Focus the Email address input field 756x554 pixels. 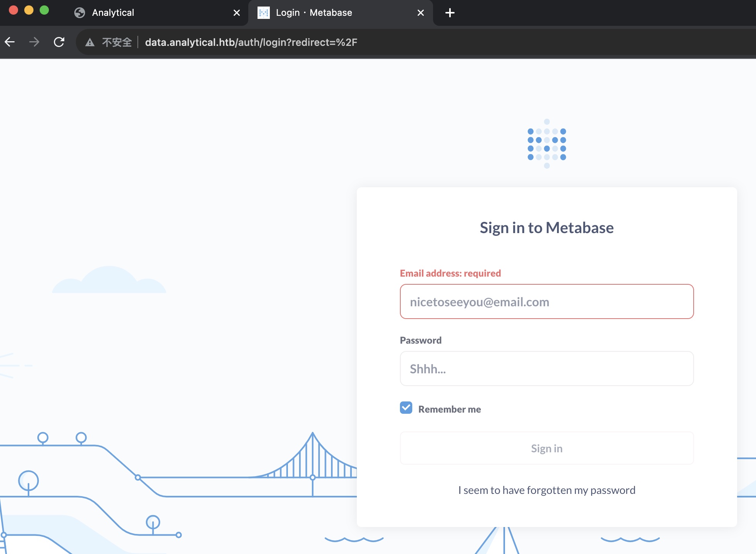click(x=547, y=302)
